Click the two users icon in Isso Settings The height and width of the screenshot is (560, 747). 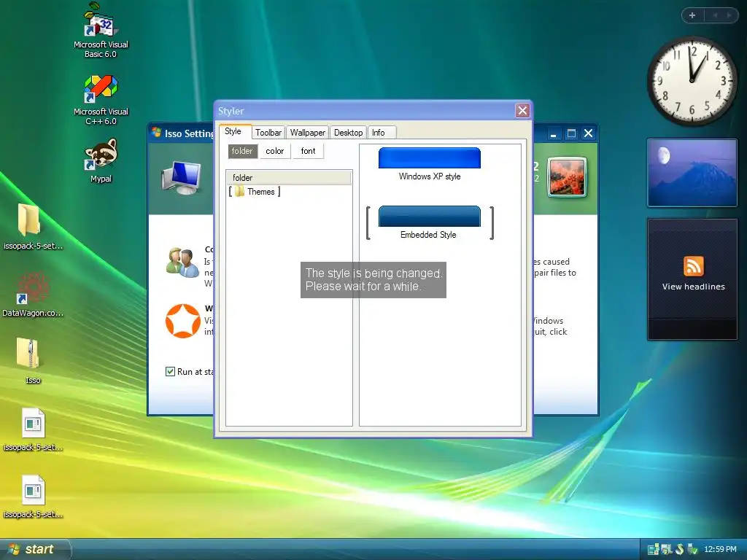click(182, 262)
